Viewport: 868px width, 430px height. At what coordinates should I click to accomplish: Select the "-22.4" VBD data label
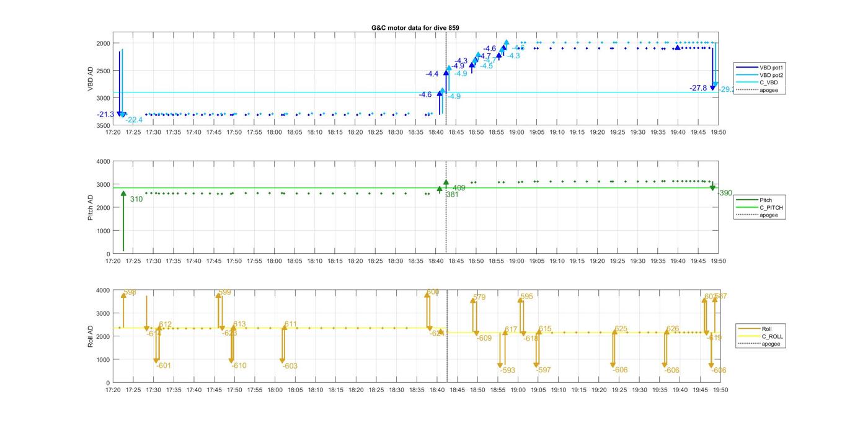pos(134,120)
